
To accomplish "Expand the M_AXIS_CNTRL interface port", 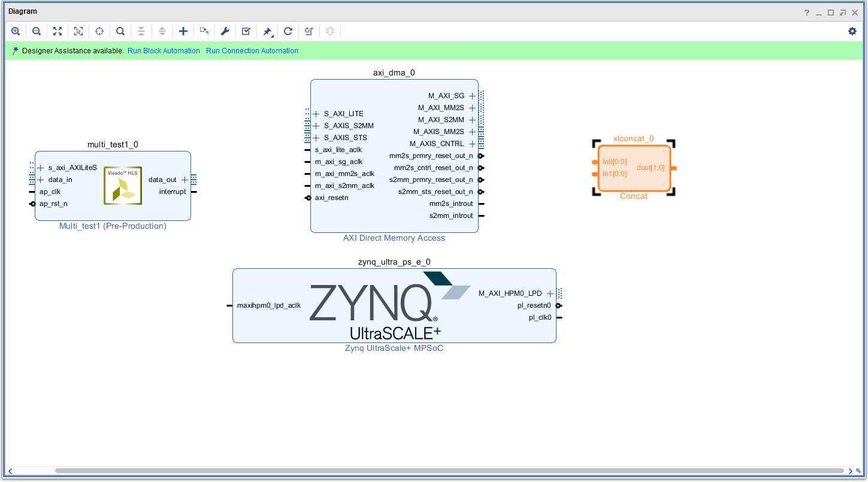I will pyautogui.click(x=472, y=144).
